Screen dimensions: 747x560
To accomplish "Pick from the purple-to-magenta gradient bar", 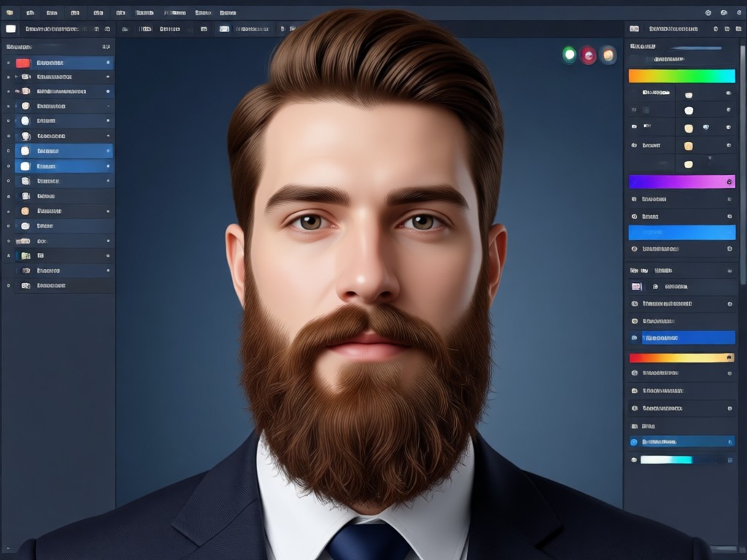I will point(682,182).
